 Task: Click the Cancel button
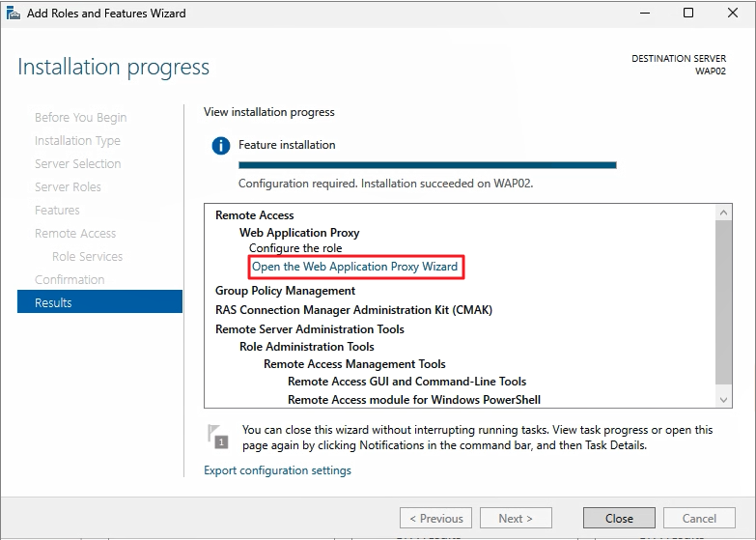coord(699,519)
